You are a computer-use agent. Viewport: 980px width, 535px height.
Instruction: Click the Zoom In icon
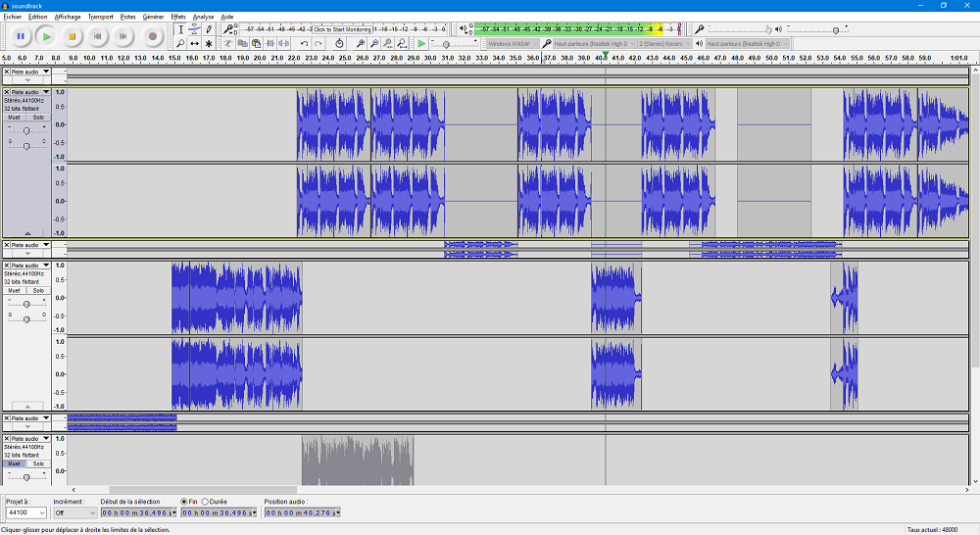(360, 44)
